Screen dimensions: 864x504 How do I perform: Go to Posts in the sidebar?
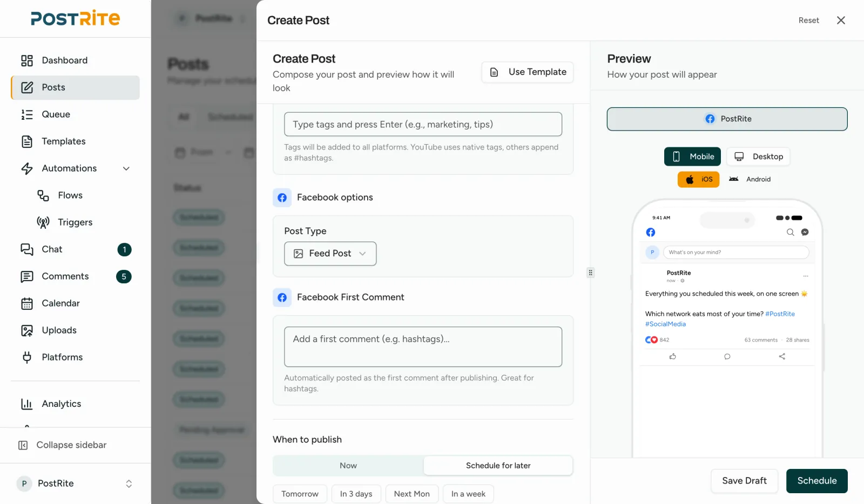[76, 87]
